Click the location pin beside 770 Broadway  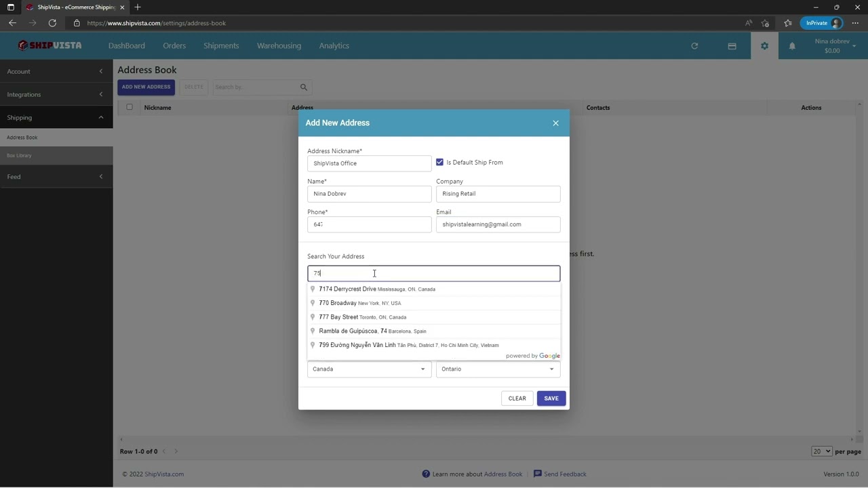pyautogui.click(x=313, y=303)
